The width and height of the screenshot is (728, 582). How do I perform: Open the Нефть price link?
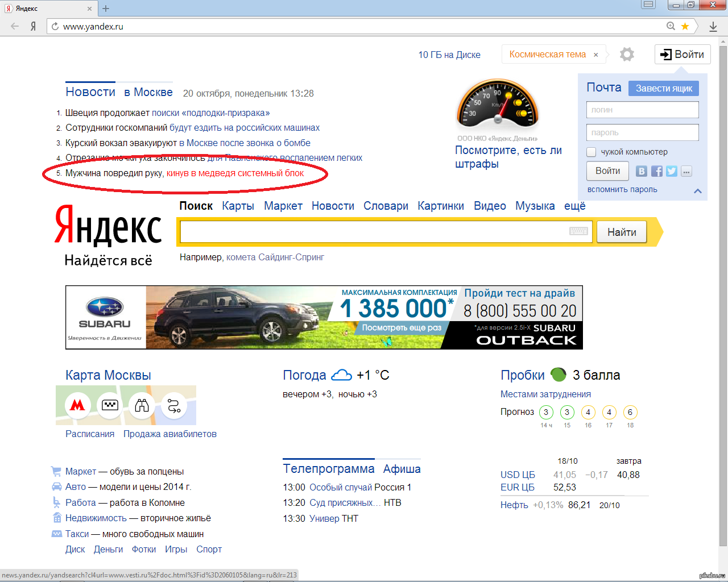[514, 505]
